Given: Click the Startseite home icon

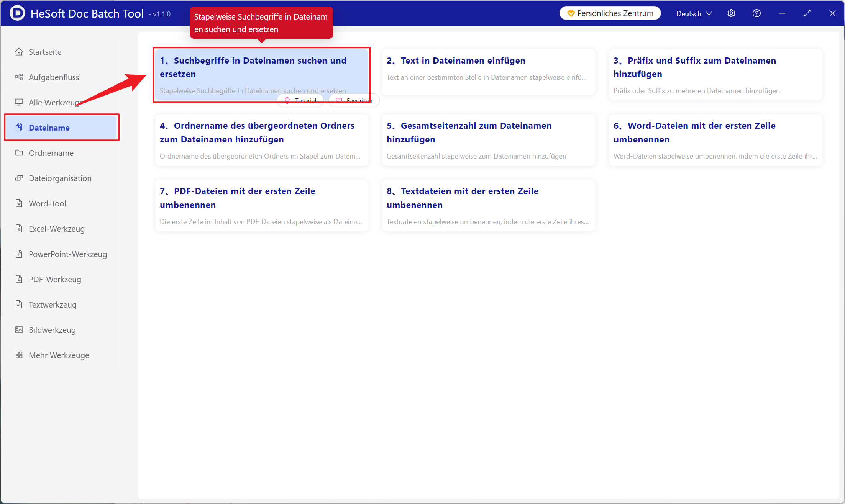Looking at the screenshot, I should [x=19, y=52].
